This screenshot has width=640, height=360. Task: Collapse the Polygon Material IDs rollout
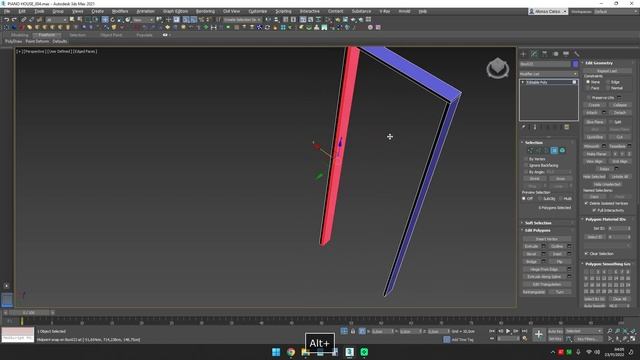605,220
